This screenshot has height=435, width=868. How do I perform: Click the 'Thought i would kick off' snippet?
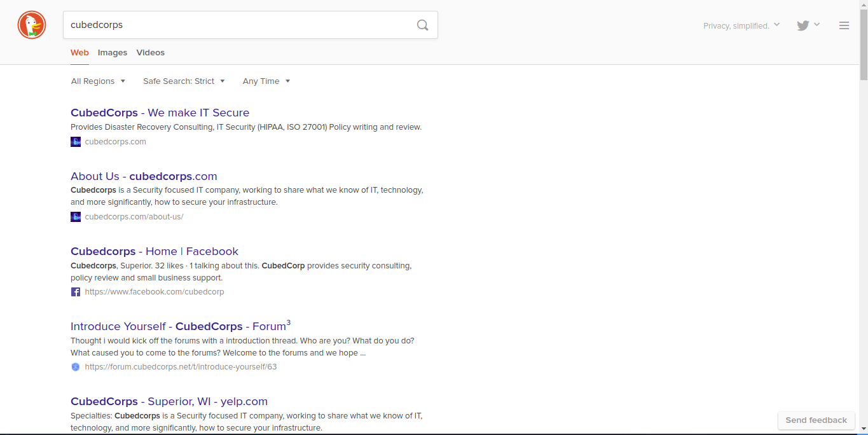pyautogui.click(x=242, y=347)
